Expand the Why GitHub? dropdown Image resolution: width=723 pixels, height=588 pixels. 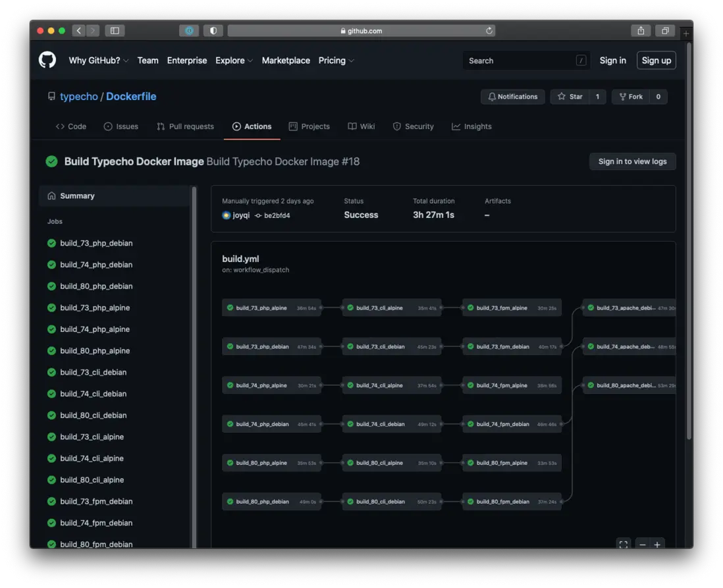pos(99,61)
